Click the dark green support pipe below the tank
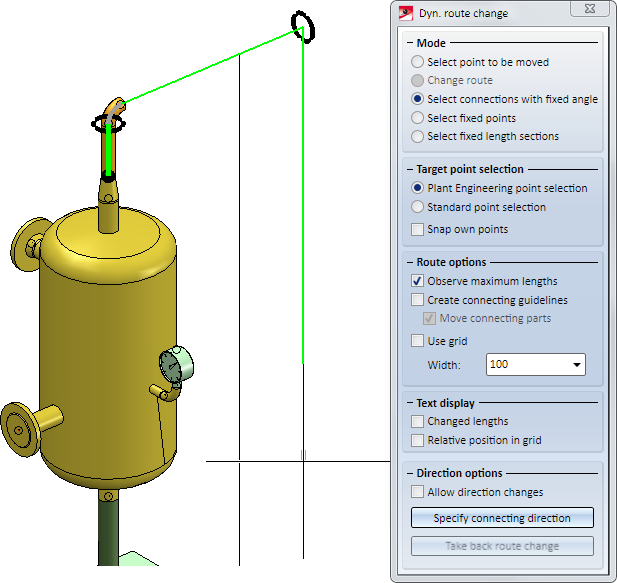 (x=108, y=527)
